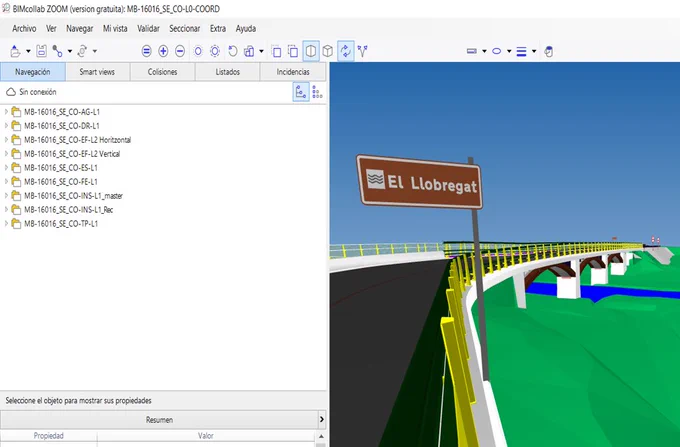Click the Resumen properties header button
This screenshot has width=680, height=447.
click(159, 420)
